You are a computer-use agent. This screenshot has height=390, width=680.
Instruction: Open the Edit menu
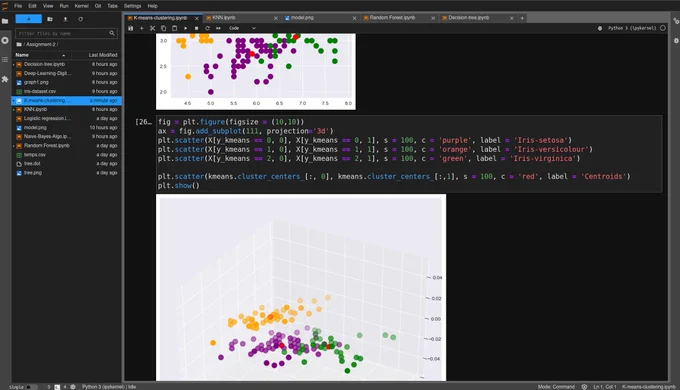tap(33, 6)
